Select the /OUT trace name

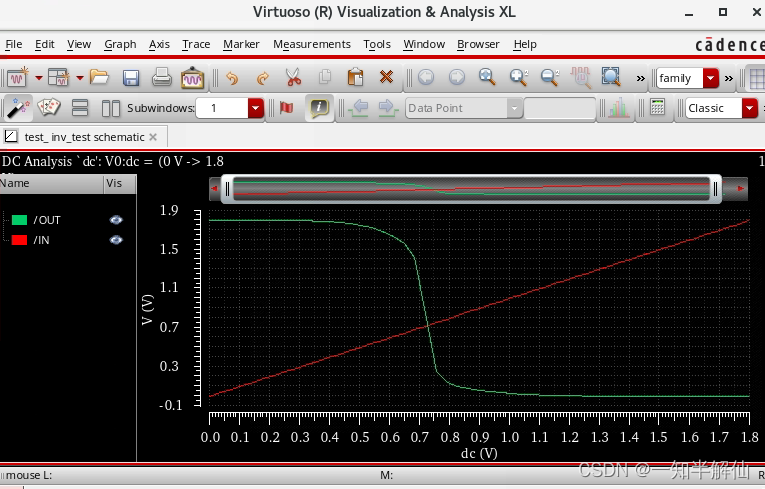(47, 220)
